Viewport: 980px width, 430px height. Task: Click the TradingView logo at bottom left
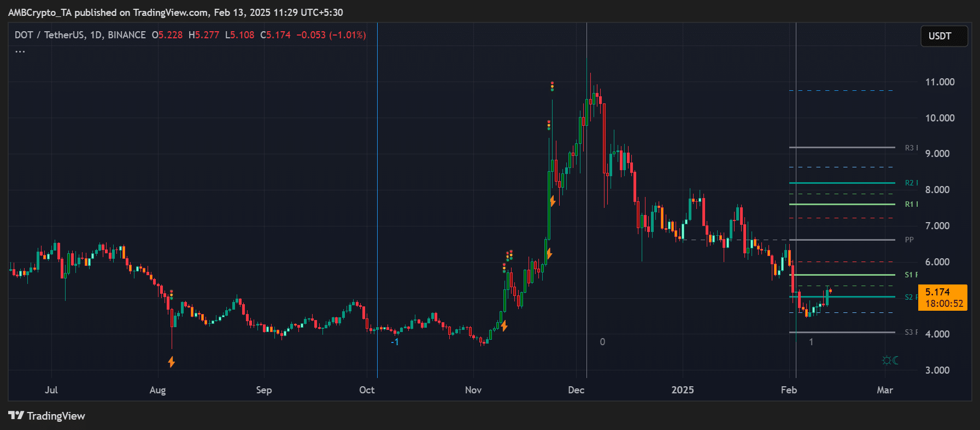click(x=47, y=416)
